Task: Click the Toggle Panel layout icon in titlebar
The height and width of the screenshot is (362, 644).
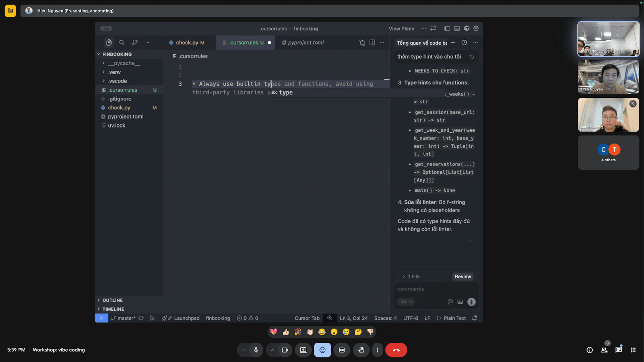Action: point(457,28)
